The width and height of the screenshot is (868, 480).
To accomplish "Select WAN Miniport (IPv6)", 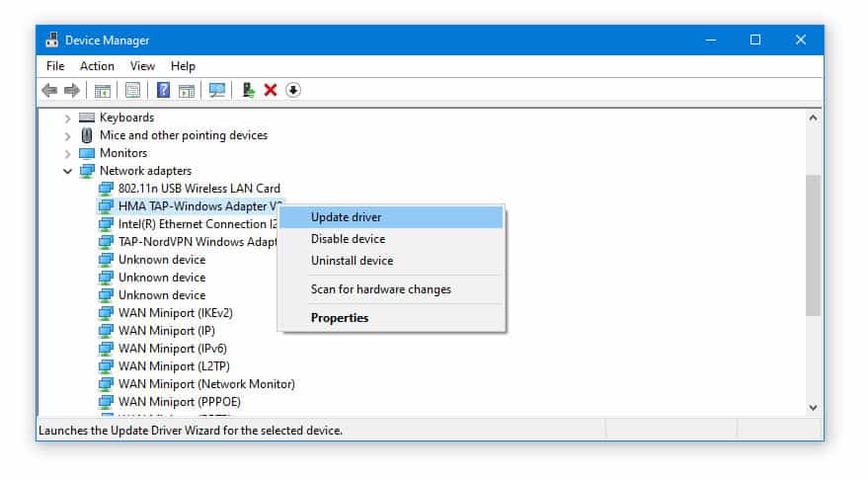I will (x=173, y=349).
